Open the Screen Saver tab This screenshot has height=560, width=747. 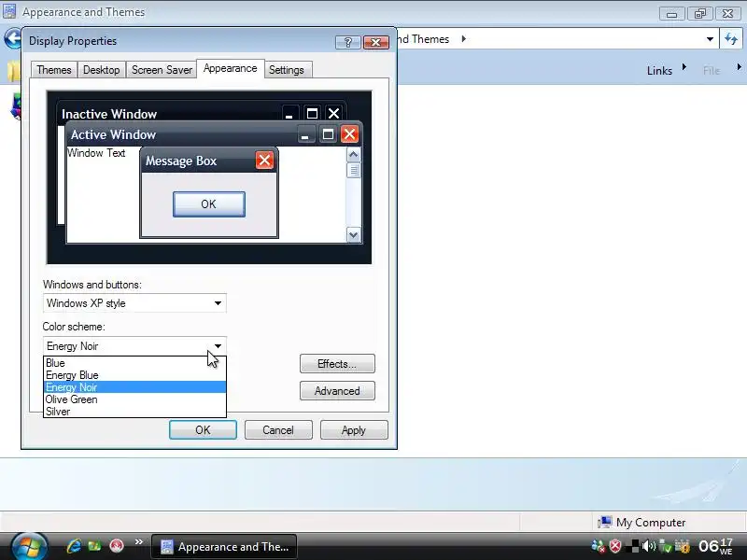click(162, 70)
